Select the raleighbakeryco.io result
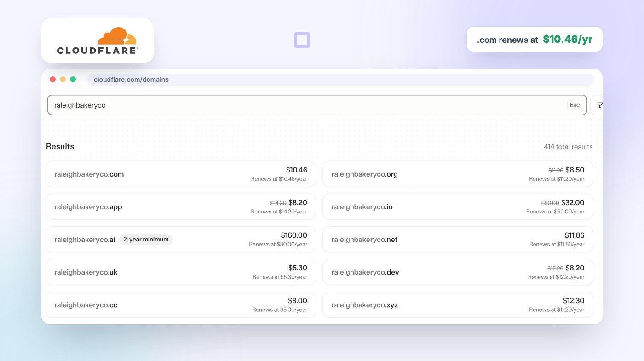 point(458,207)
